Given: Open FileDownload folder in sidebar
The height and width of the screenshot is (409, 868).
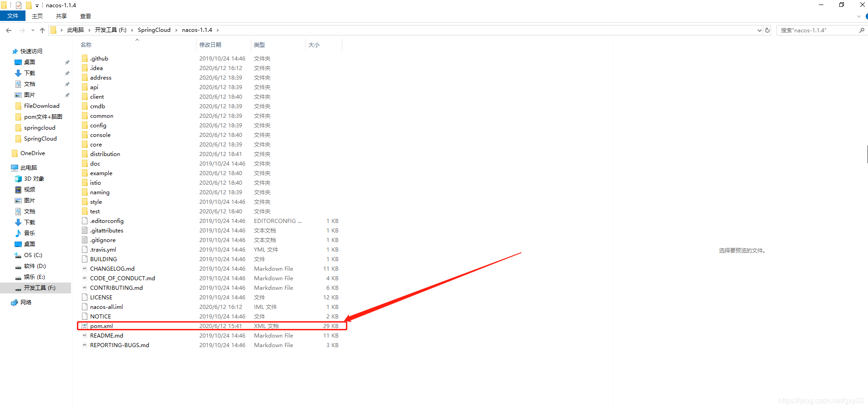Looking at the screenshot, I should 41,106.
